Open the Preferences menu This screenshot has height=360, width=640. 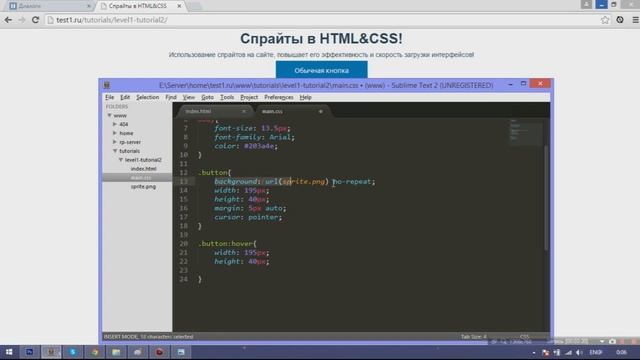tap(279, 97)
